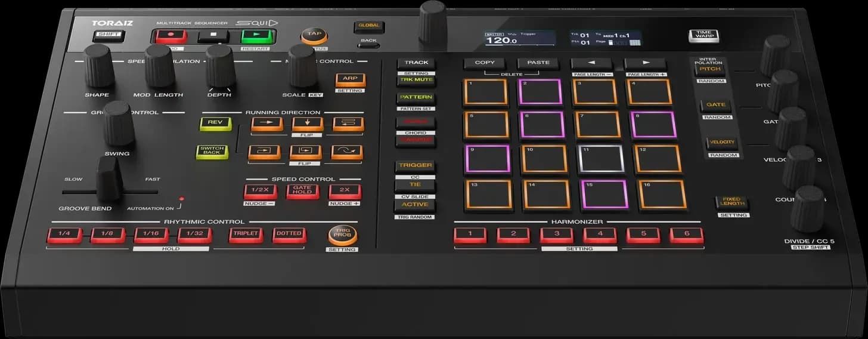Click the right page arrow button
Viewport: 868px width, 339px height.
[645, 63]
